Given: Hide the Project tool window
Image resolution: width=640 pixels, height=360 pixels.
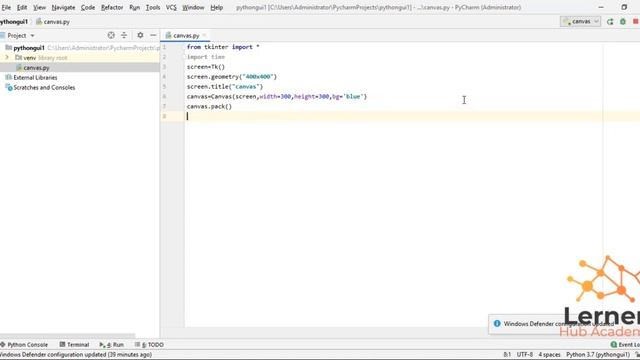Looking at the screenshot, I should coord(153,36).
